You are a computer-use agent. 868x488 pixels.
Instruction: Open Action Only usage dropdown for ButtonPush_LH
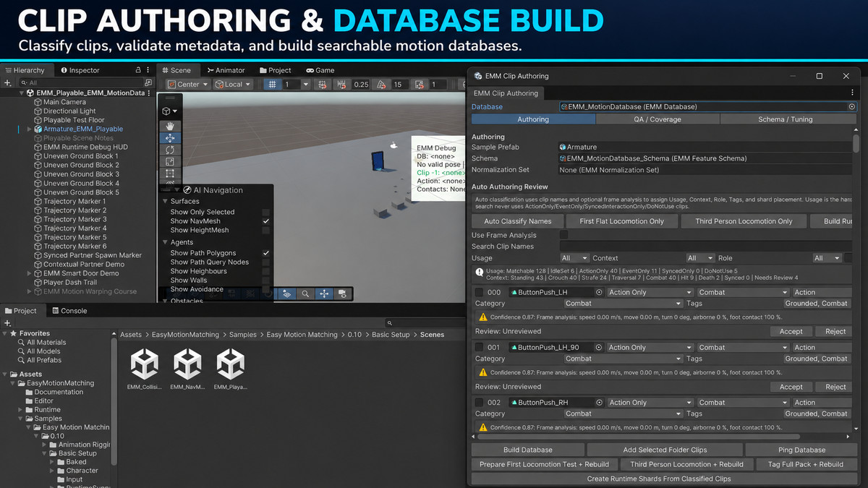tap(650, 293)
